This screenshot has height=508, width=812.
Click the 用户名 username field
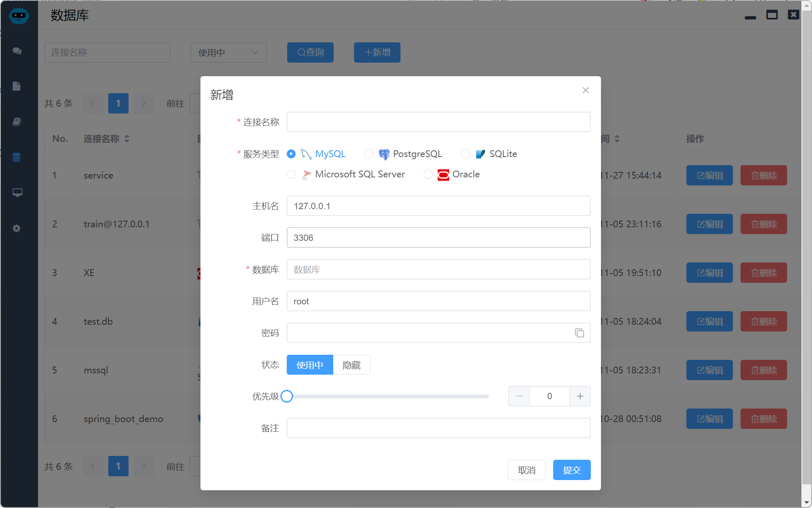[x=439, y=301]
